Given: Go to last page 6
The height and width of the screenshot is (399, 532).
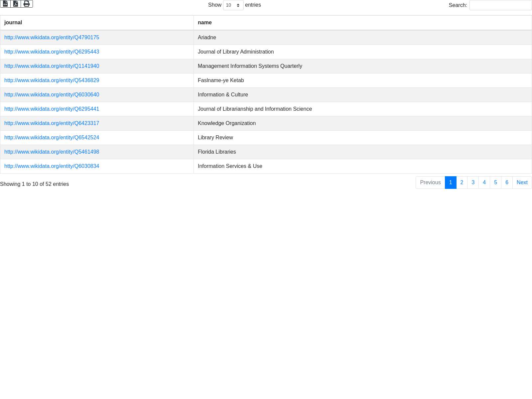Looking at the screenshot, I should coord(507,183).
